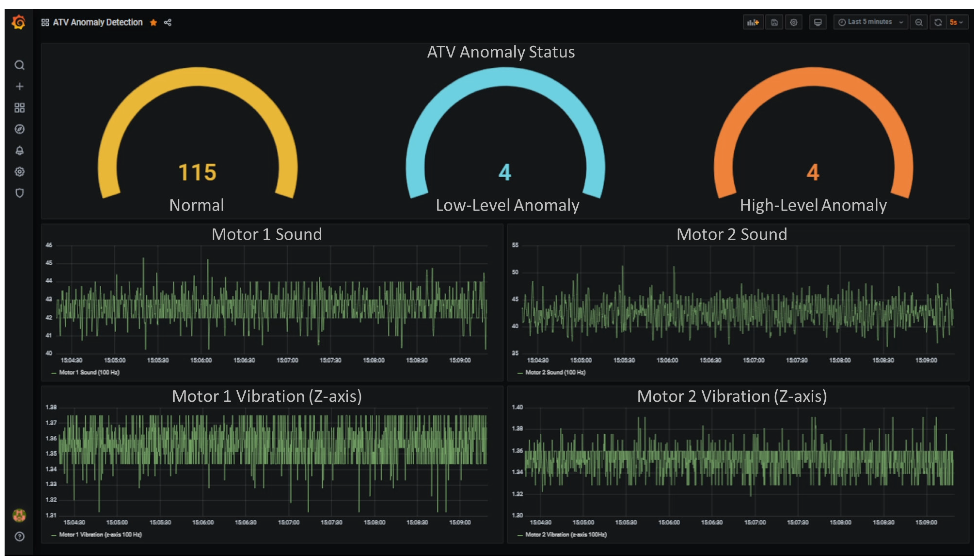
Task: Toggle Motor 1 Sound (100 Hz) legend series
Action: 89,372
